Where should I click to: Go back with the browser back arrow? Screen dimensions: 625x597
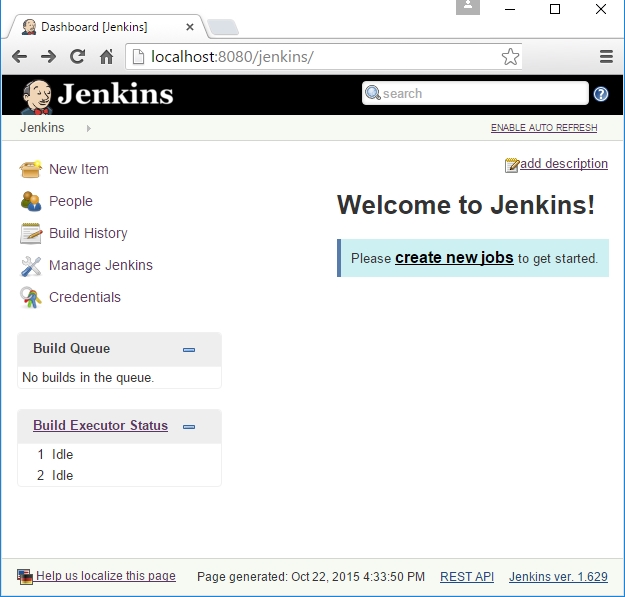(19, 57)
